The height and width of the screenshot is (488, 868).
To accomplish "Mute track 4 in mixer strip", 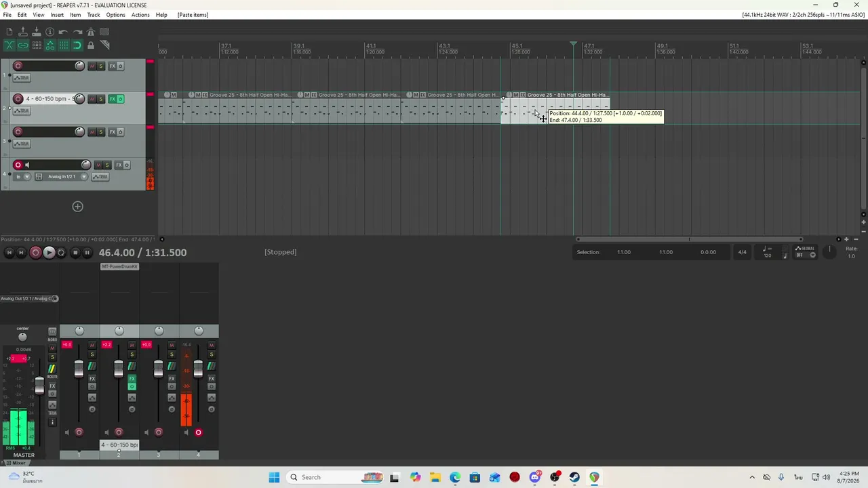I will point(212,345).
